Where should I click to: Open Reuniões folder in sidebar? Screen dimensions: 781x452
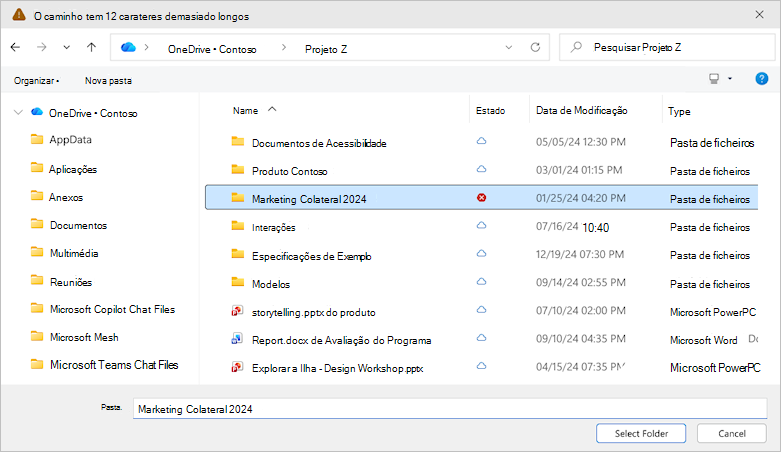click(71, 282)
